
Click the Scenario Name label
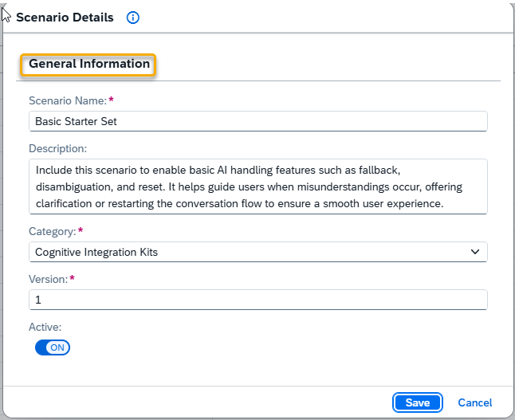[68, 100]
